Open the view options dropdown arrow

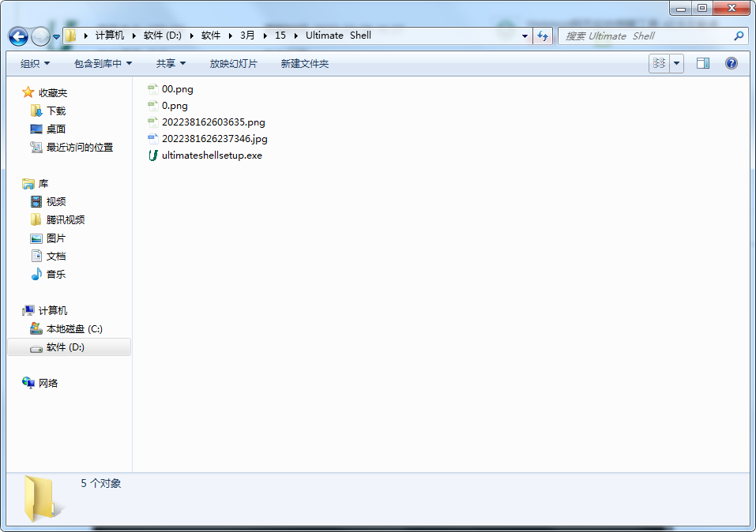coord(676,63)
